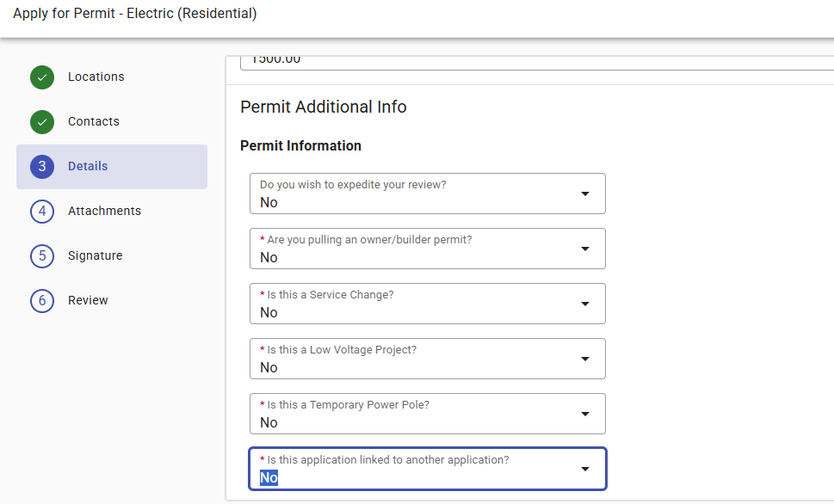This screenshot has height=504, width=834.
Task: Click the Review step label
Action: coord(88,300)
